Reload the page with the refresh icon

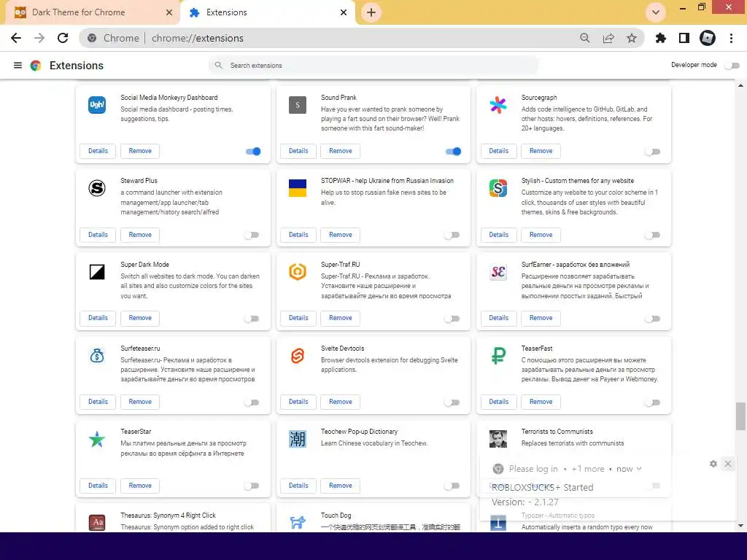(x=63, y=38)
